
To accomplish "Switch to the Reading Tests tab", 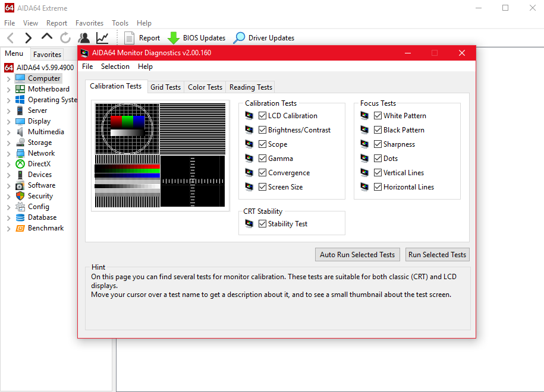I will [x=250, y=87].
